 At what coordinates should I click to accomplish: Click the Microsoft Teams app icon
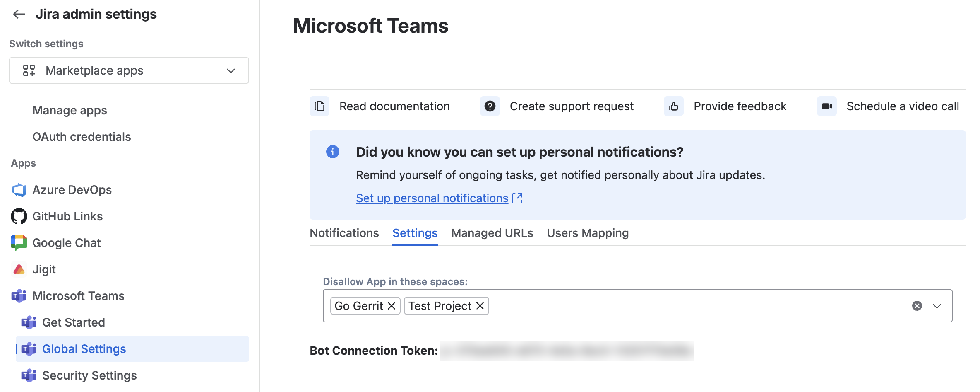pos(19,296)
